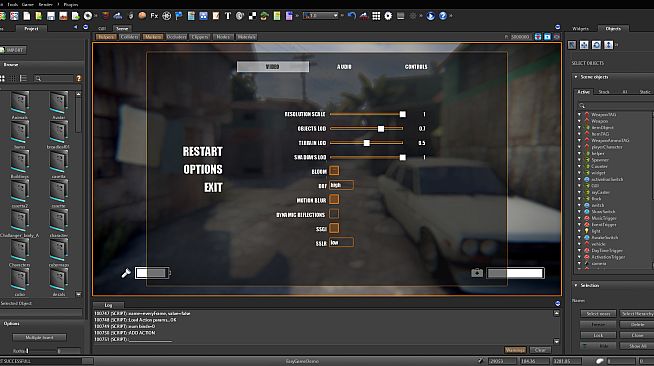Collapse the Scene objects section
Screen dimensions: 654x366
pos(576,77)
